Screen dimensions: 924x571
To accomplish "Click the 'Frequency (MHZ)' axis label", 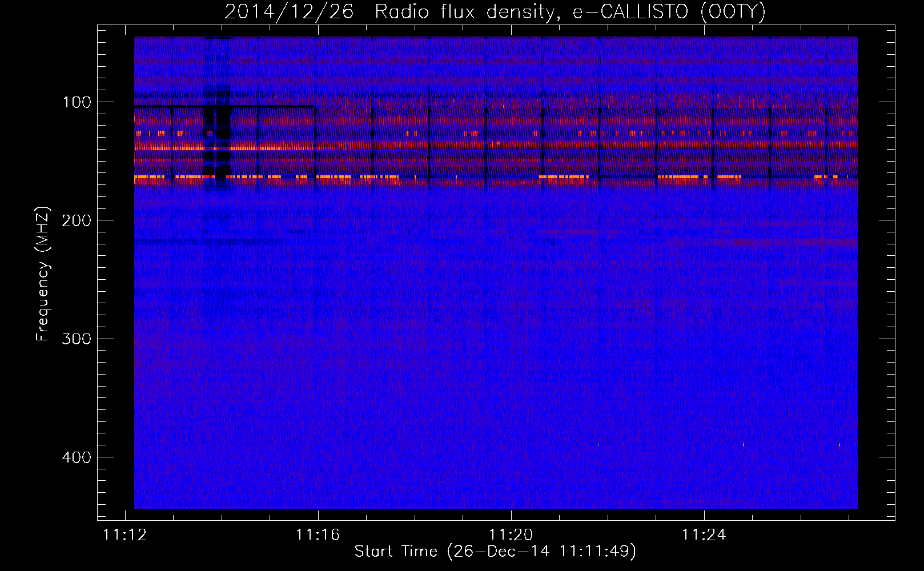I will 43,274.
